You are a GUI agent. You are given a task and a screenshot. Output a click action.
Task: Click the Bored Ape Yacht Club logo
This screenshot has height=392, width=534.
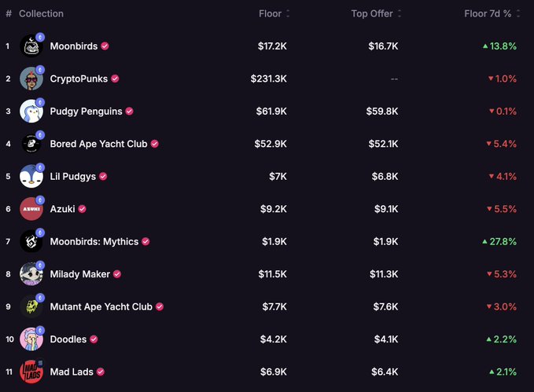[x=31, y=144]
